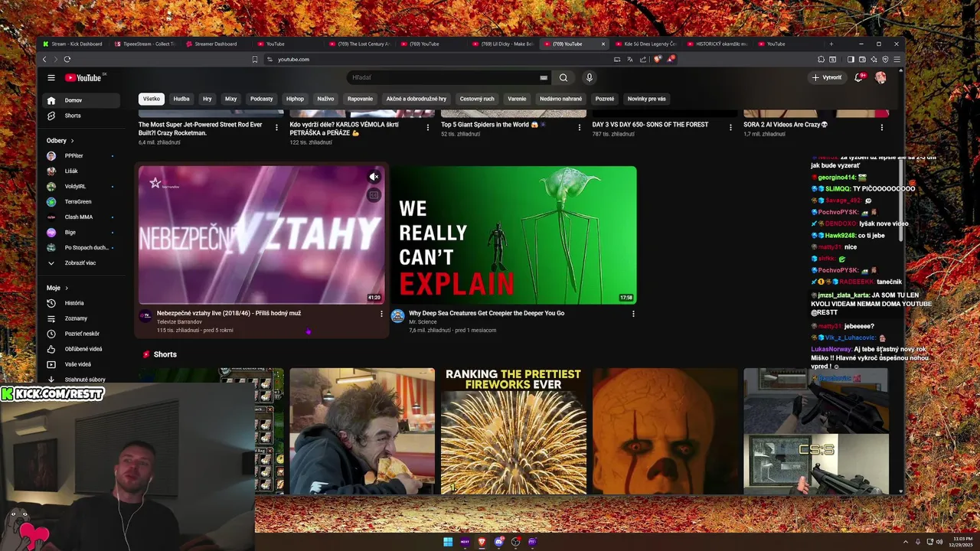The width and height of the screenshot is (980, 551).
Task: Expand the Odbery section chevron
Action: coord(72,141)
